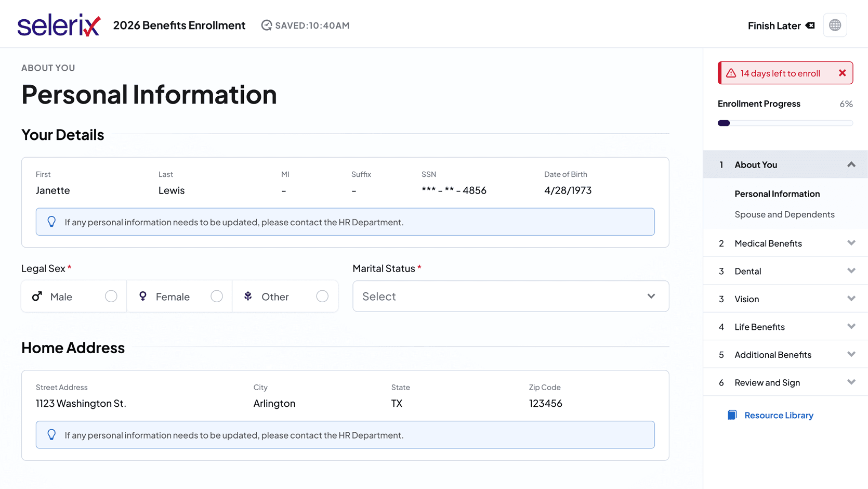Expand the Dental section chevron
This screenshot has height=489, width=868.
(851, 271)
